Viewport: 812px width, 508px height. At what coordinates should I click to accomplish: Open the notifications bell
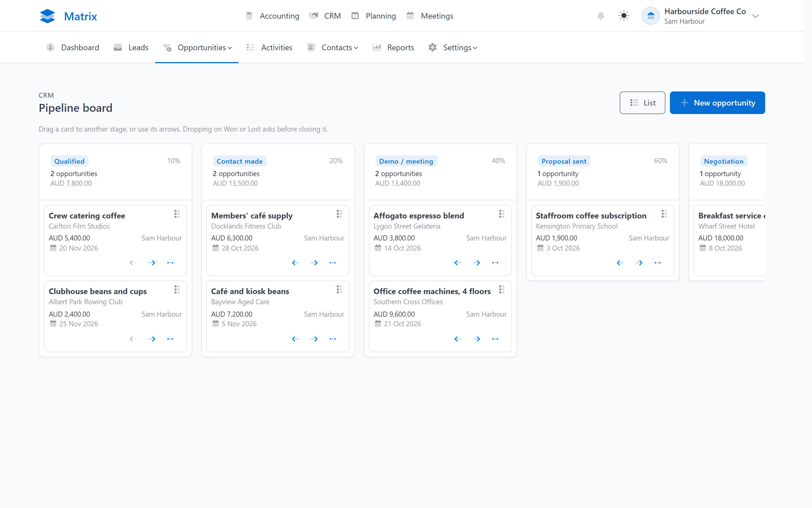point(601,16)
